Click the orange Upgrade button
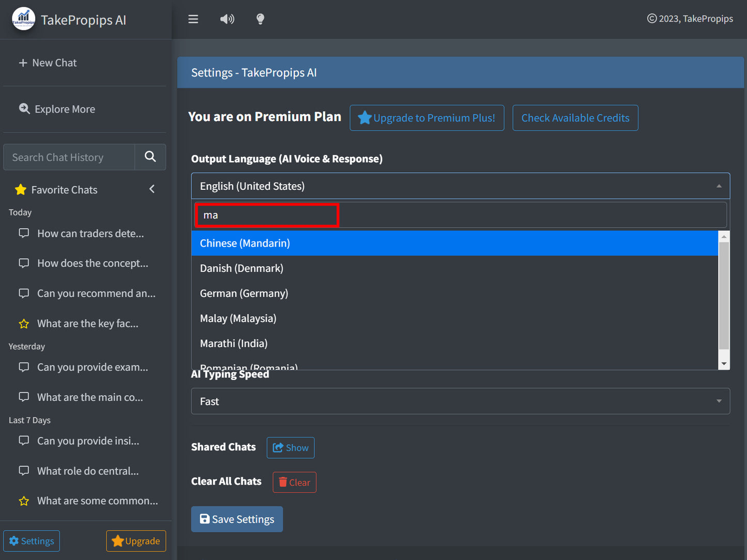 [x=136, y=541]
